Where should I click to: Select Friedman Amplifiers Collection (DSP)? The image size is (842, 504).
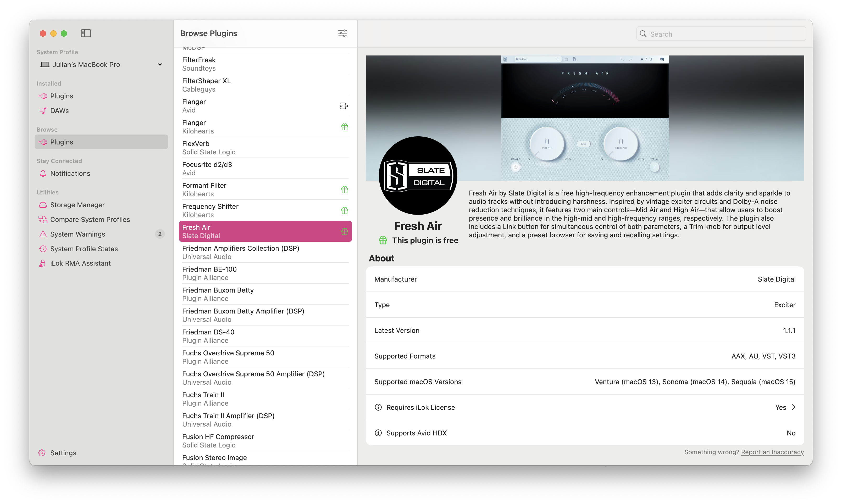coord(265,252)
